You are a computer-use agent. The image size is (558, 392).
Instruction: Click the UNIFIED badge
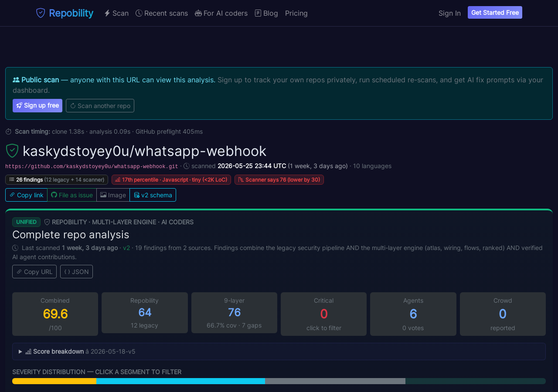point(26,222)
